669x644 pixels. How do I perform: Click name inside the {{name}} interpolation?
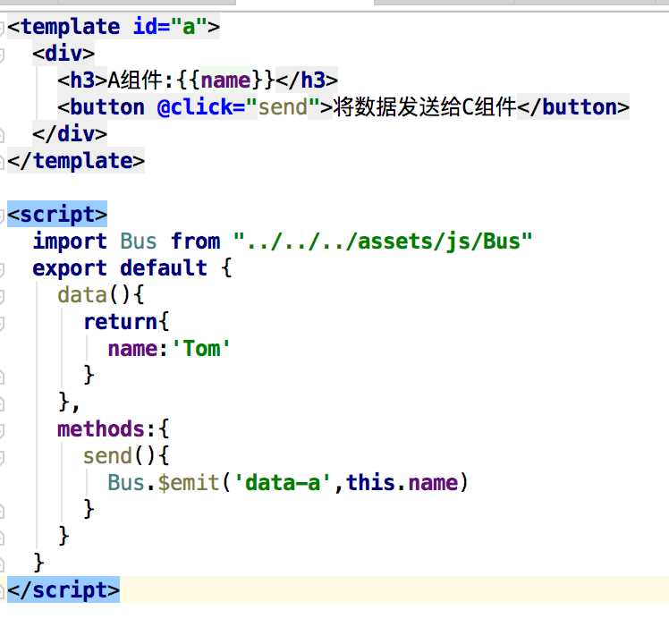click(x=225, y=80)
